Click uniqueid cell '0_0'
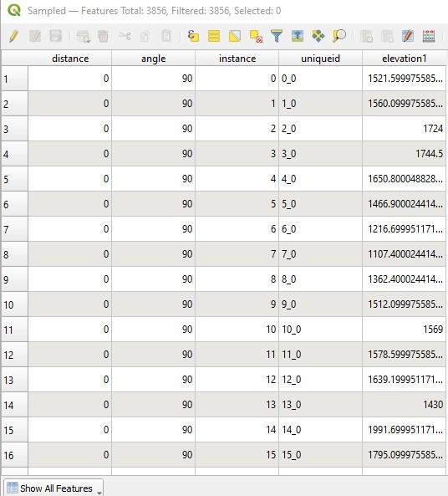 (x=320, y=79)
